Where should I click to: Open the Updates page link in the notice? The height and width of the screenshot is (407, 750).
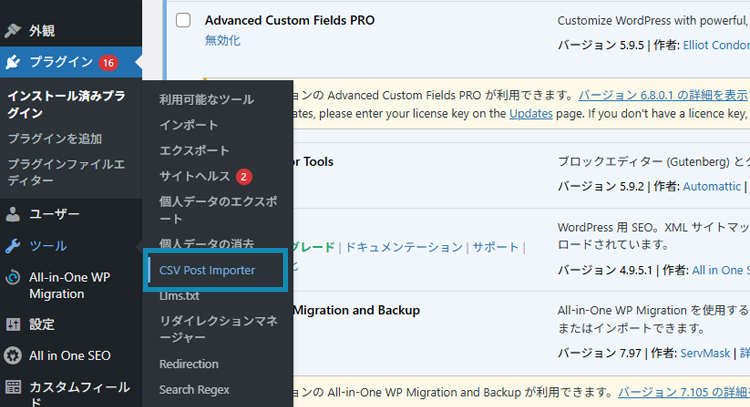point(531,114)
